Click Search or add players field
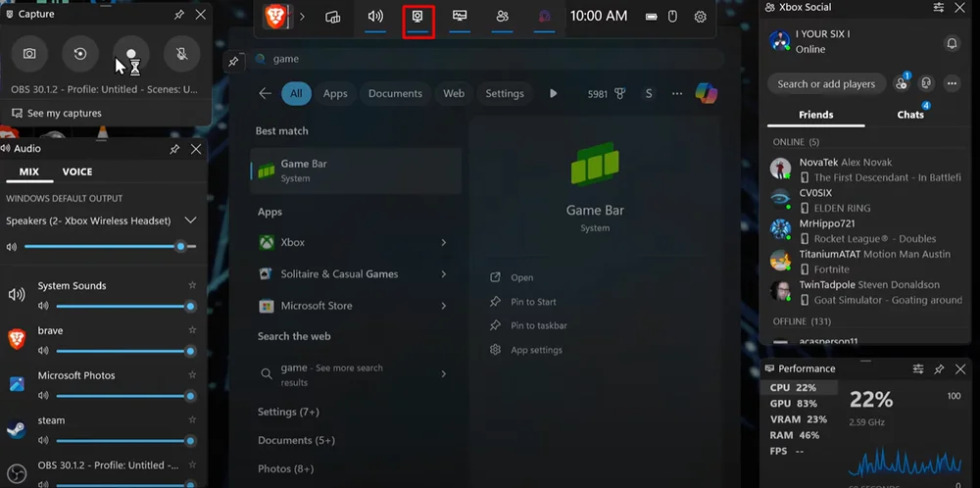This screenshot has width=980, height=488. pos(826,83)
